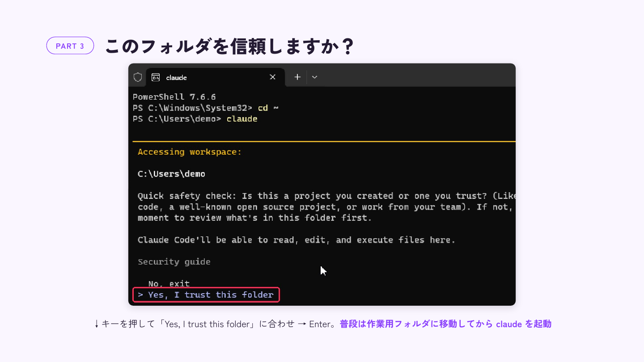Click the 'Claude Code'll be able to read' line
Screen dimensions: 644x362
click(296, 240)
